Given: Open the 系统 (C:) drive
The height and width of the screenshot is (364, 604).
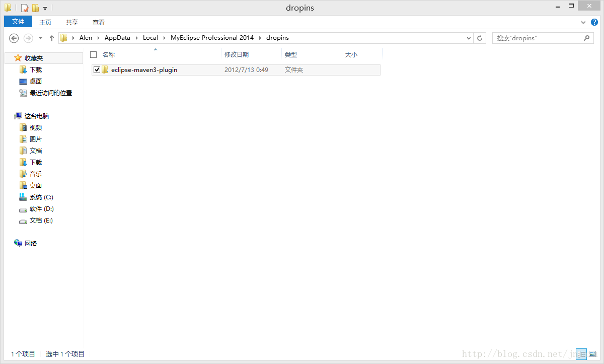Looking at the screenshot, I should pyautogui.click(x=41, y=197).
